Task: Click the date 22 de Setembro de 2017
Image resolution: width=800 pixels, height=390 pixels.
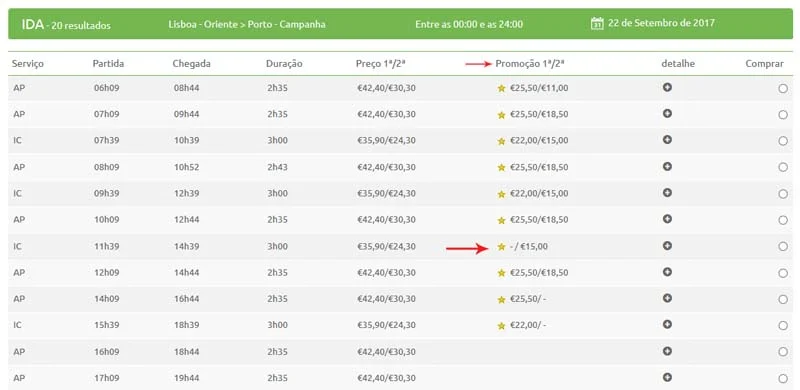Action: 661,23
